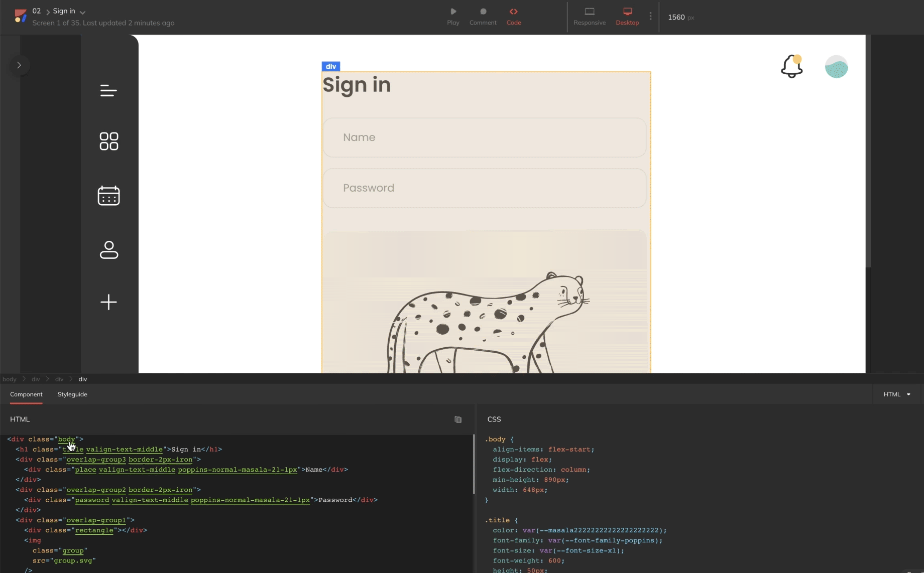
Task: Open the HTML language dropdown
Action: click(x=897, y=394)
